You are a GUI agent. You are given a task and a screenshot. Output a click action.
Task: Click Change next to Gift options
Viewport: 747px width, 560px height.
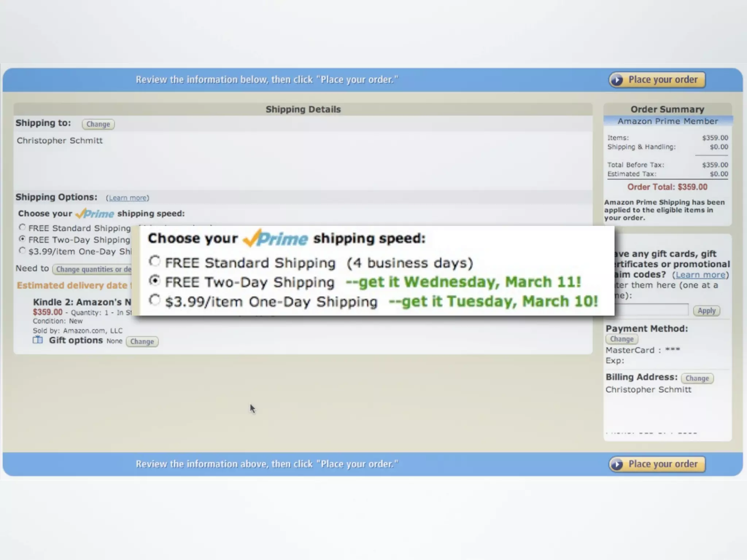tap(142, 342)
